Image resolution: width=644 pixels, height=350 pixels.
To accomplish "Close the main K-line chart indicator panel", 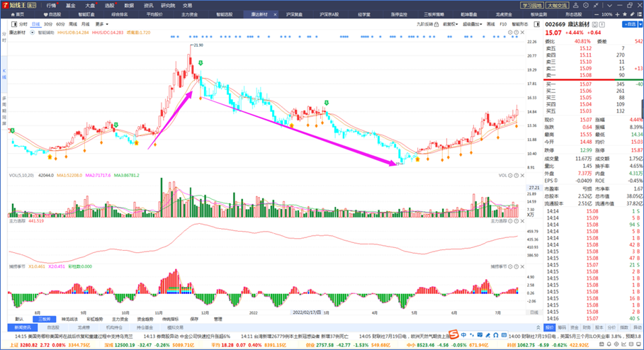I will 522,33.
